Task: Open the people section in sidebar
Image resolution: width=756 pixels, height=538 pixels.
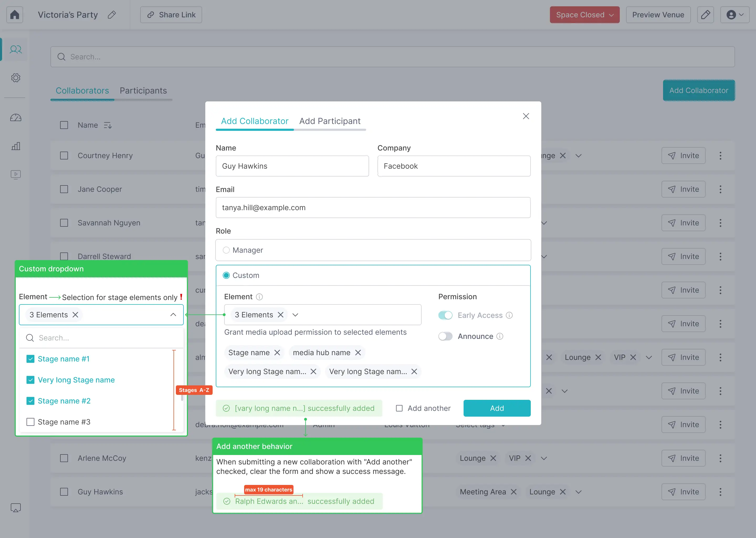Action: coord(15,49)
